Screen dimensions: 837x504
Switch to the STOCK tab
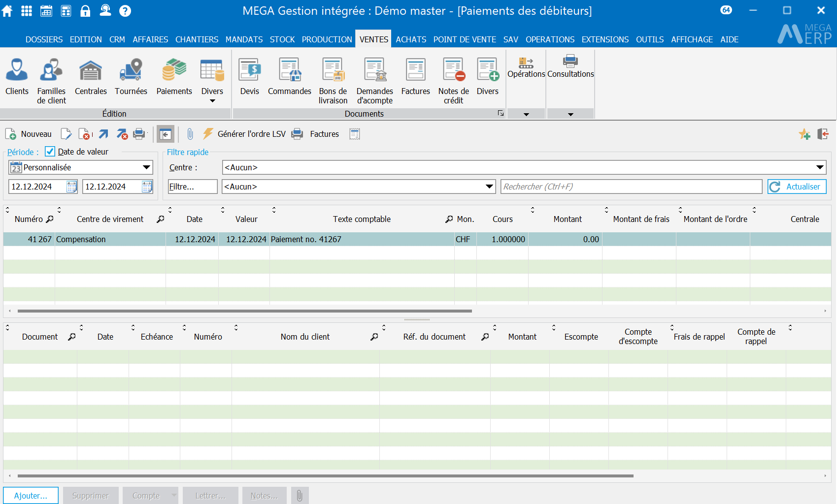(282, 39)
